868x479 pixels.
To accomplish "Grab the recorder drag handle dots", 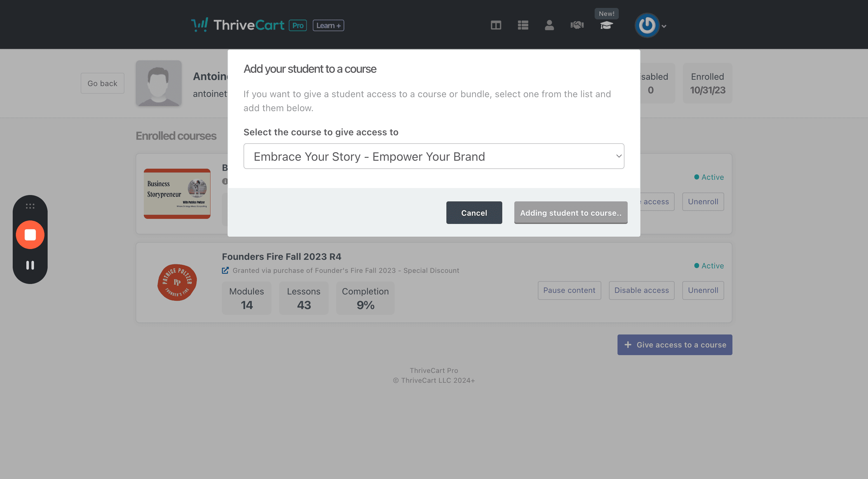I will [x=30, y=206].
